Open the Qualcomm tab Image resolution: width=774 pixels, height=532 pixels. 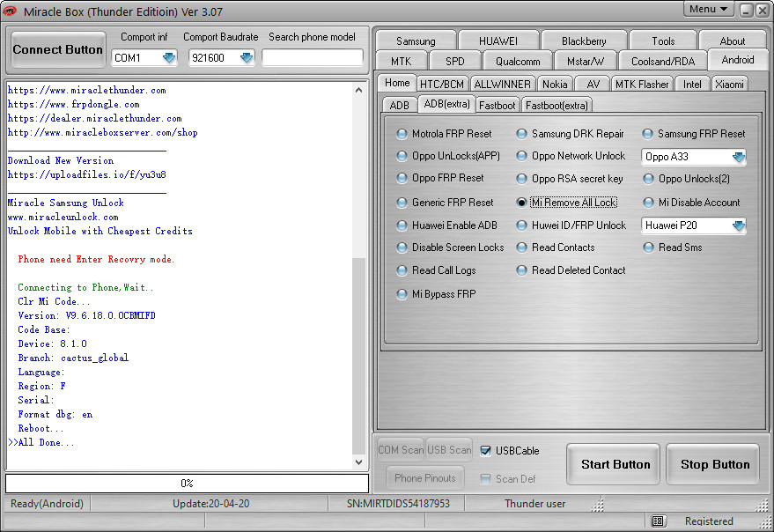[x=518, y=62]
